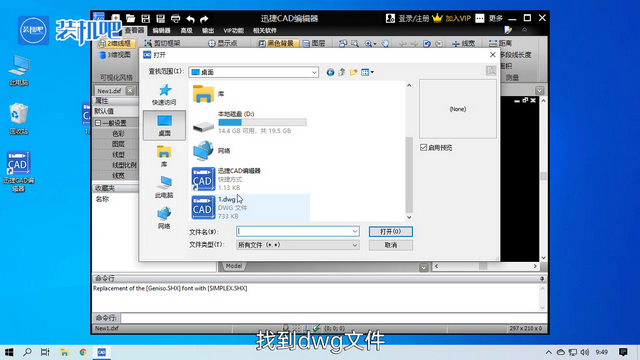Click the save-as icon in CAD title bar
This screenshot has width=640, height=360.
pos(160,18)
